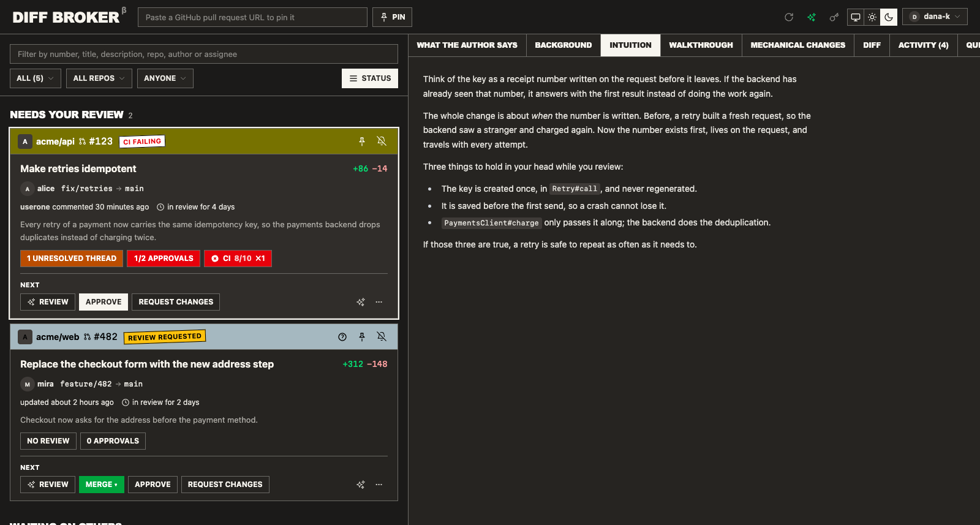This screenshot has width=980, height=525.
Task: Open the MECHANICAL CHANGES tab
Action: tap(797, 45)
